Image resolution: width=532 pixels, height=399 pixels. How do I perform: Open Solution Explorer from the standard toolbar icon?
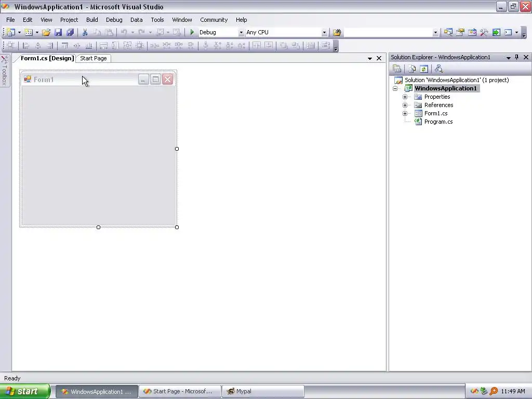pyautogui.click(x=448, y=32)
